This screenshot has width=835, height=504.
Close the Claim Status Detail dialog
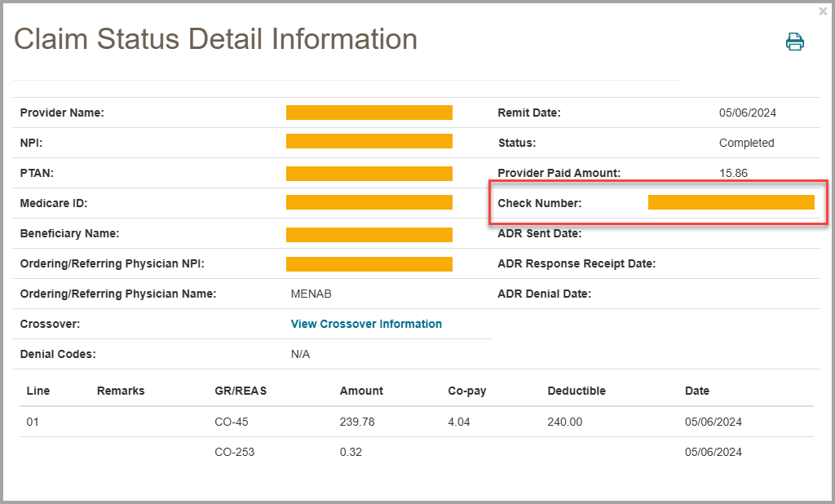(823, 11)
